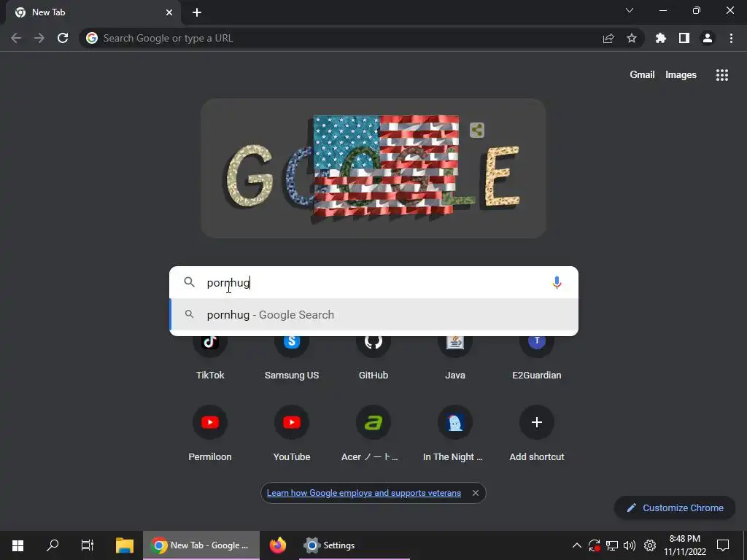
Task: Dismiss the veterans promo with X
Action: (x=475, y=493)
